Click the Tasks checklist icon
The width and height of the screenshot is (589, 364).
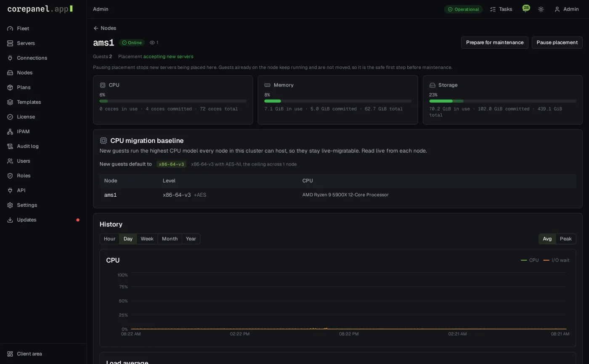(493, 9)
